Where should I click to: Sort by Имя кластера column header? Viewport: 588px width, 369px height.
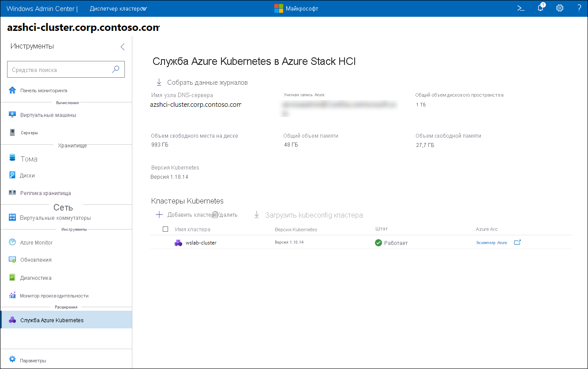point(193,229)
